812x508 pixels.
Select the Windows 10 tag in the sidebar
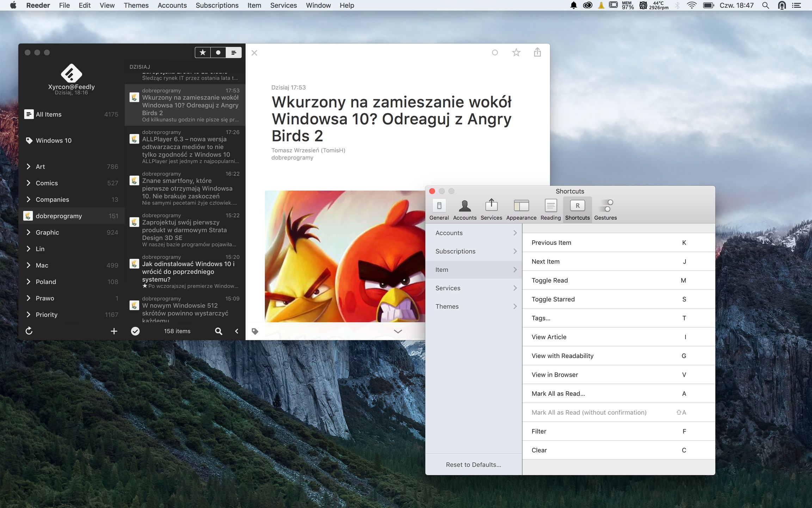pyautogui.click(x=54, y=140)
